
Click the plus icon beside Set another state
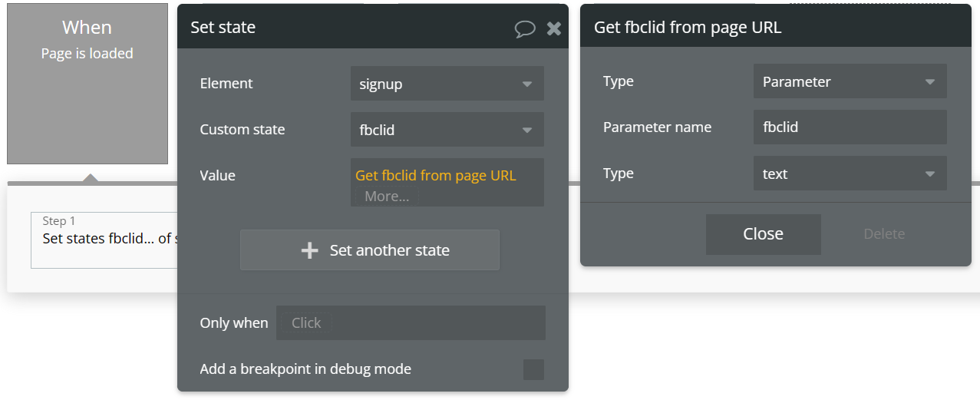[x=309, y=250]
